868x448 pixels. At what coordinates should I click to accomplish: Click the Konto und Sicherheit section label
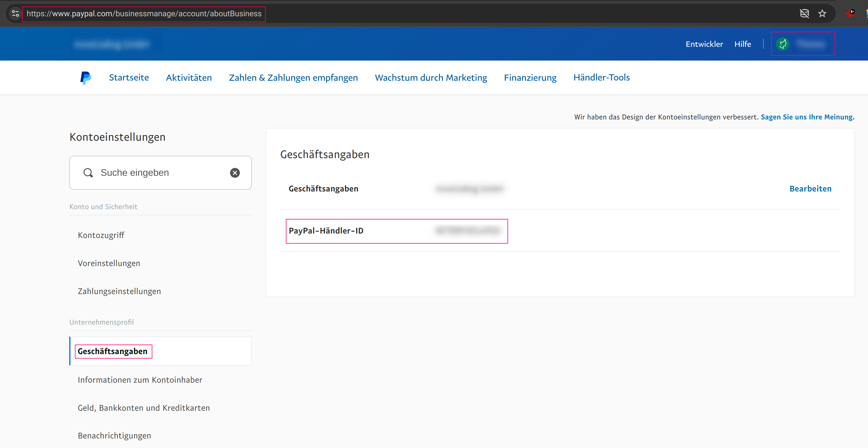[103, 207]
